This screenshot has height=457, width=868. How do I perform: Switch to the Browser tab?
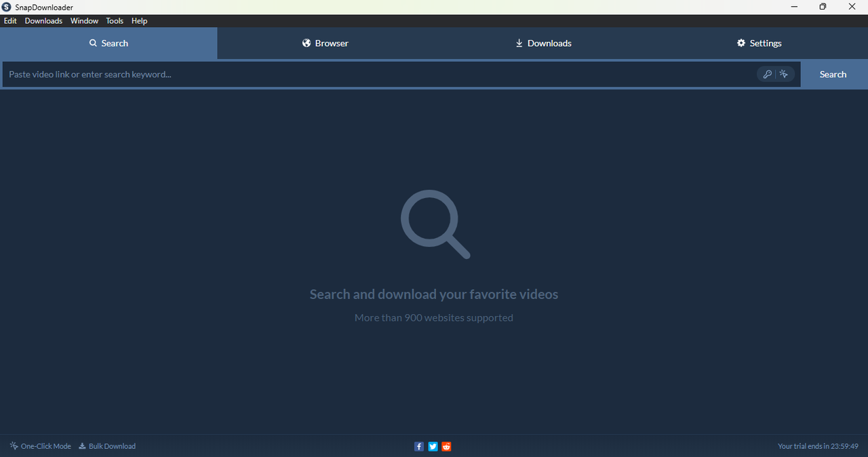[325, 43]
